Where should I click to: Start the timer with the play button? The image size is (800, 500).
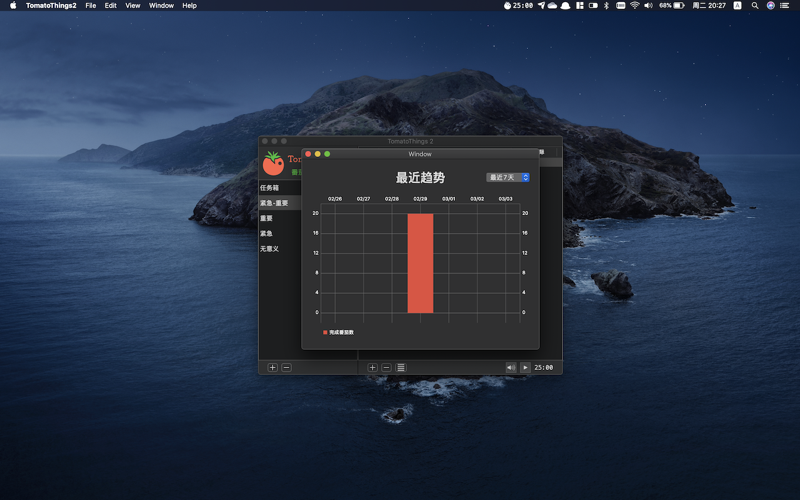[x=525, y=367]
